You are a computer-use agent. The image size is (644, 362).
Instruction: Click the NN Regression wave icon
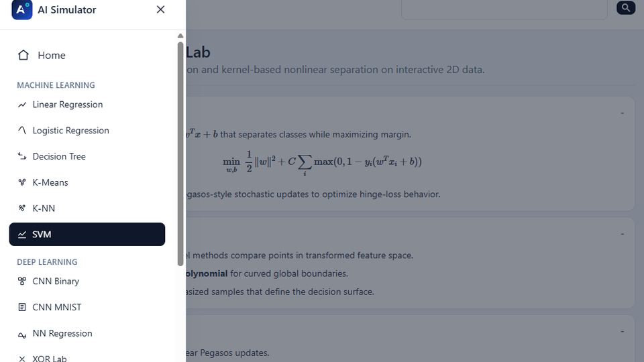(x=22, y=333)
